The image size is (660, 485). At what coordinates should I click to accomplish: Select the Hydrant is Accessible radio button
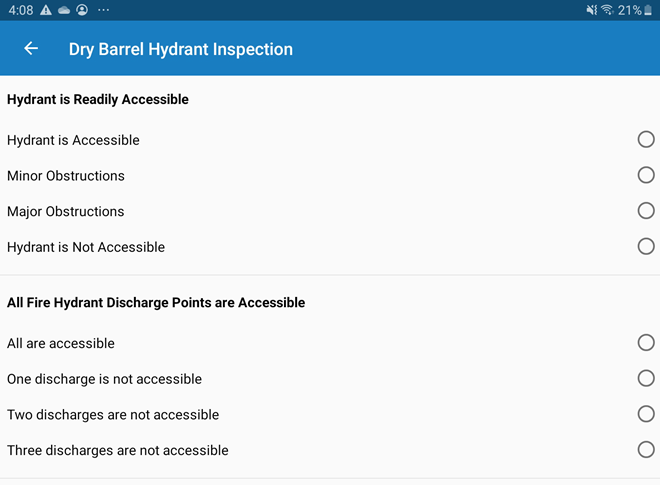click(x=646, y=139)
